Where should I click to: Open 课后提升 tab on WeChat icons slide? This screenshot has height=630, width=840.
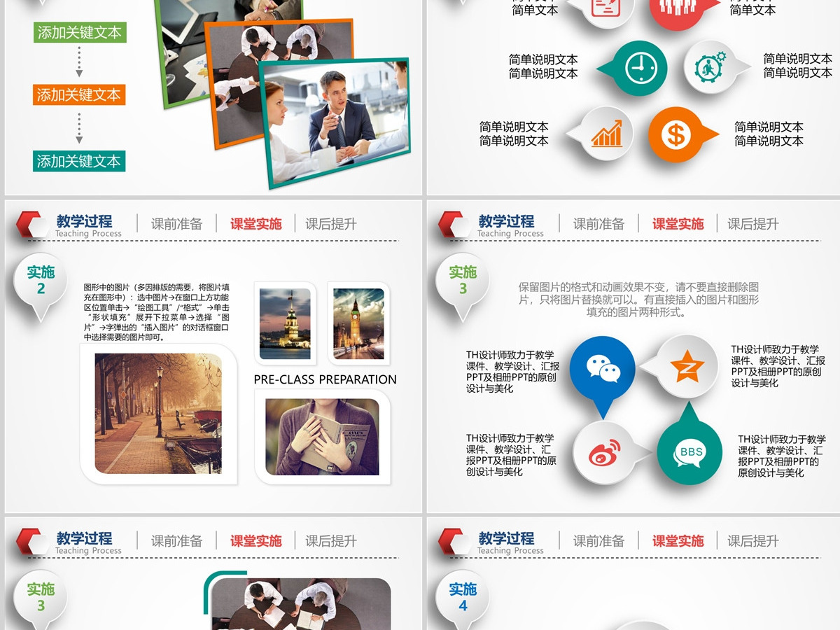click(753, 224)
